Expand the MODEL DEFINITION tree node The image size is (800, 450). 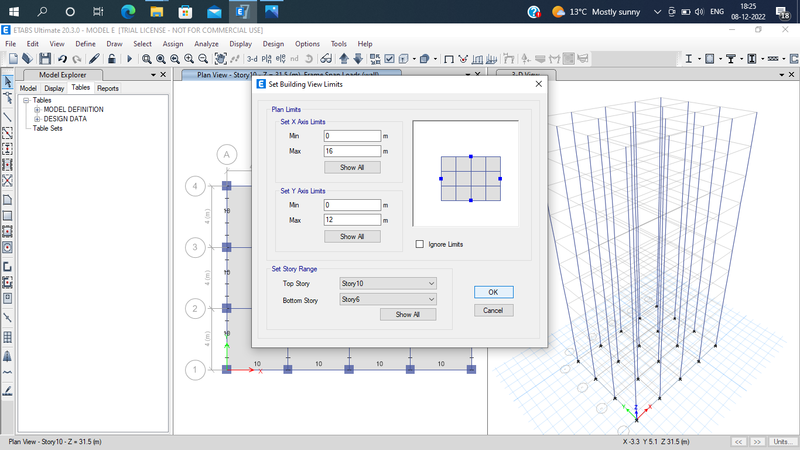37,110
